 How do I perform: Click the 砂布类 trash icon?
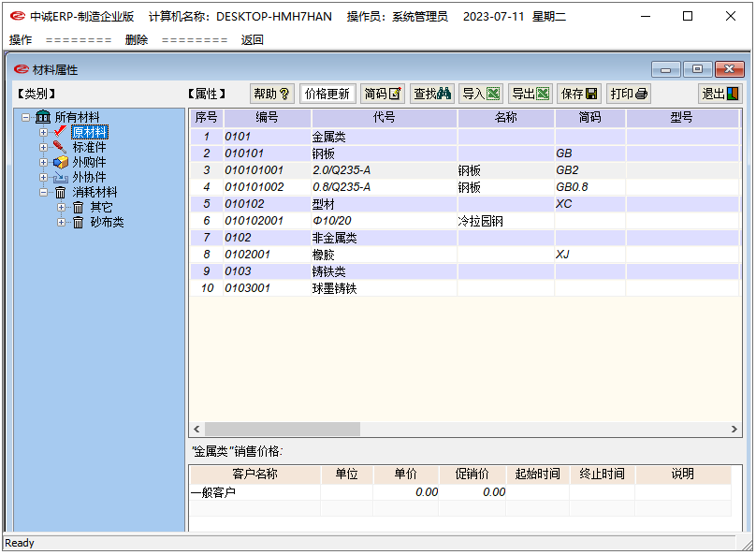coord(78,223)
